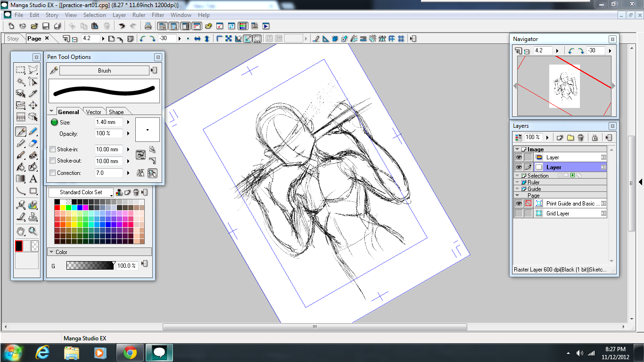Activate the Zoom (magnifier) tool
Screen dimensions: 644x362
click(x=33, y=231)
